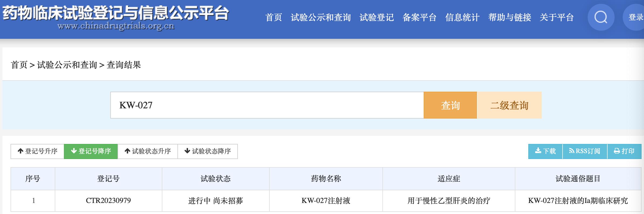
Task: Click the 下载 download button
Action: pos(545,151)
